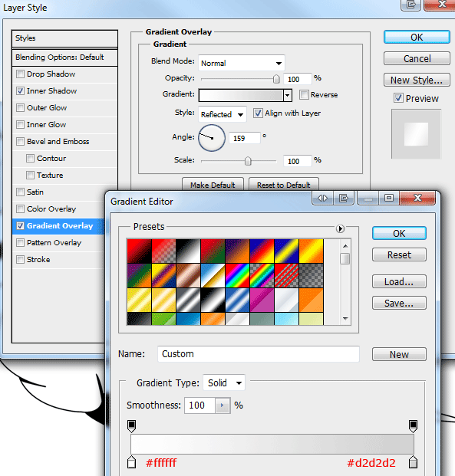Enable the Drop Shadow checkbox

click(21, 74)
